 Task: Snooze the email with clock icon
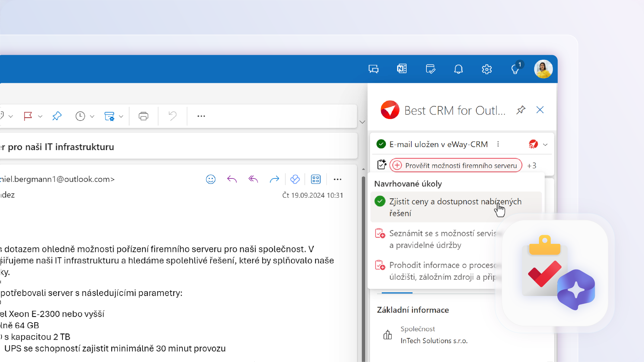click(x=80, y=116)
